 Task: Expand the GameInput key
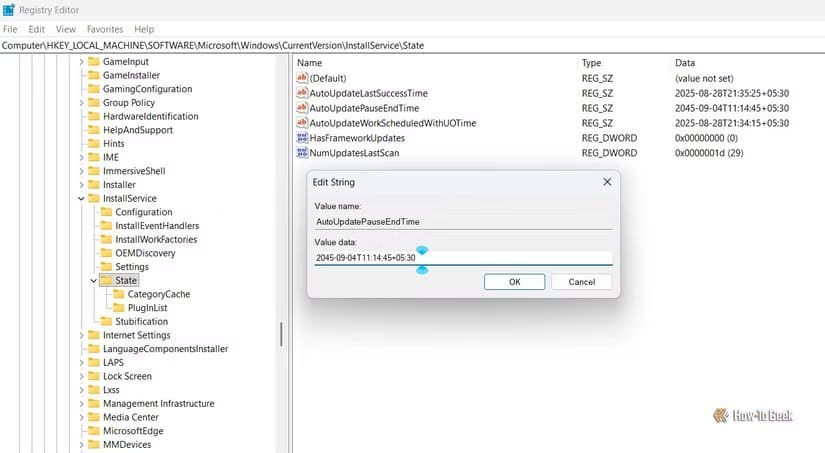(x=82, y=62)
